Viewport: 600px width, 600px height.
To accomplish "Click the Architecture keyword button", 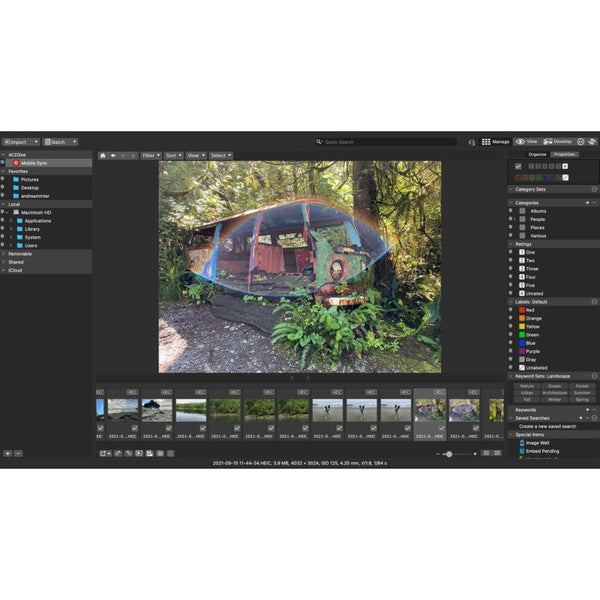I will [554, 393].
